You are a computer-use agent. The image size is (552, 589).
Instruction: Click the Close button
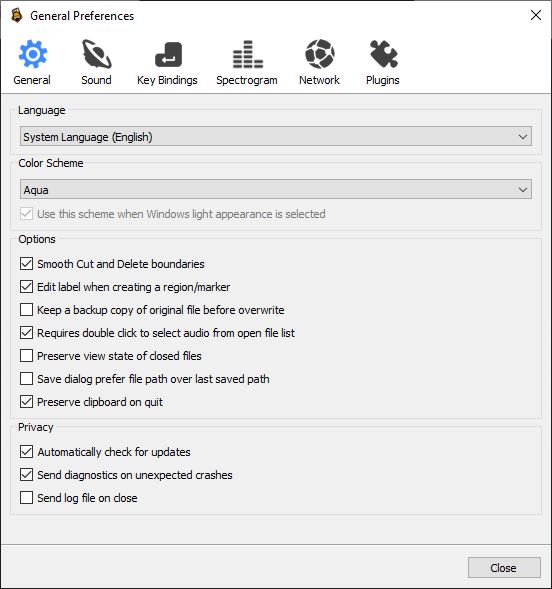click(504, 568)
